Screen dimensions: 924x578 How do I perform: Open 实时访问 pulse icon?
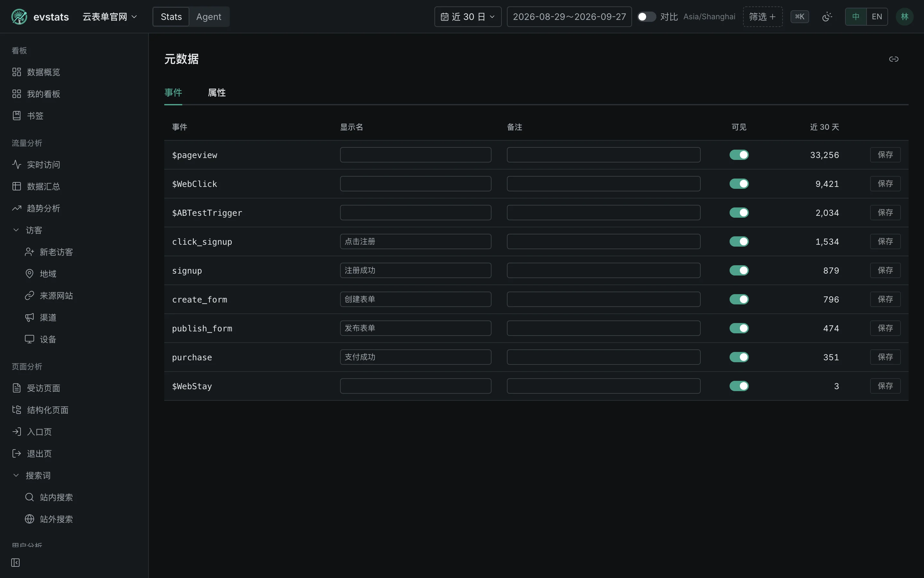coord(16,164)
